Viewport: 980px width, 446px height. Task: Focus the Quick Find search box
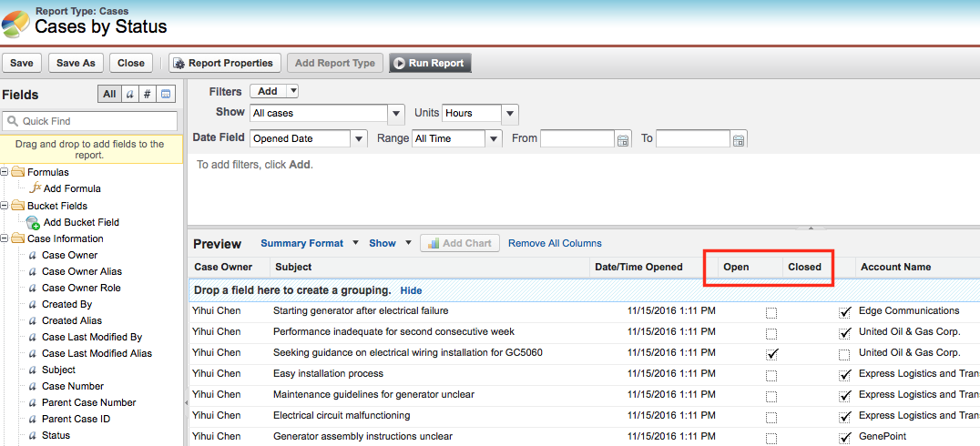(91, 121)
